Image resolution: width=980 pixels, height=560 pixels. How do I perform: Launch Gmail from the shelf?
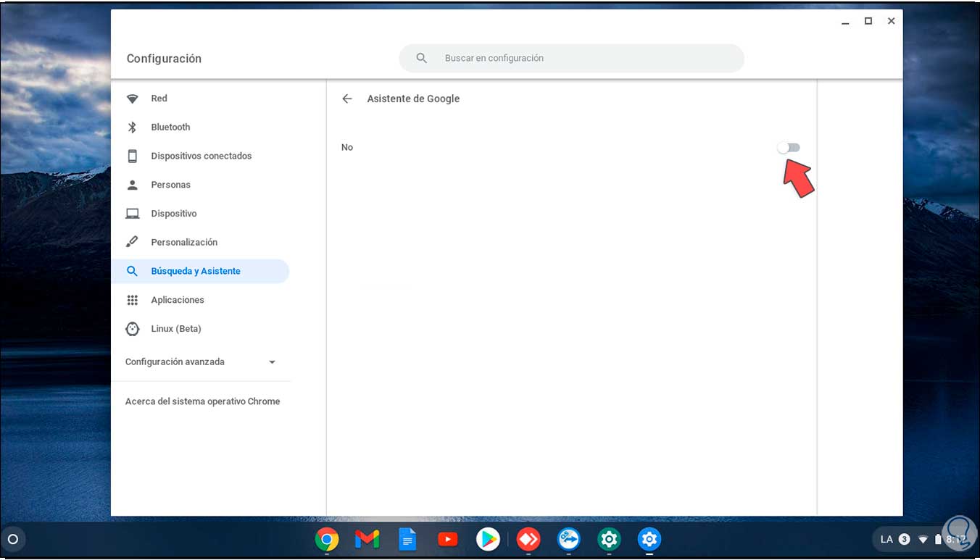[367, 540]
